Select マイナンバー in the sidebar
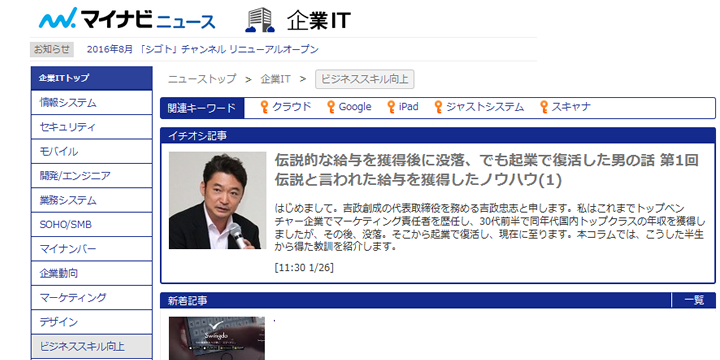Screen dimensions: 720x360 tap(91, 249)
